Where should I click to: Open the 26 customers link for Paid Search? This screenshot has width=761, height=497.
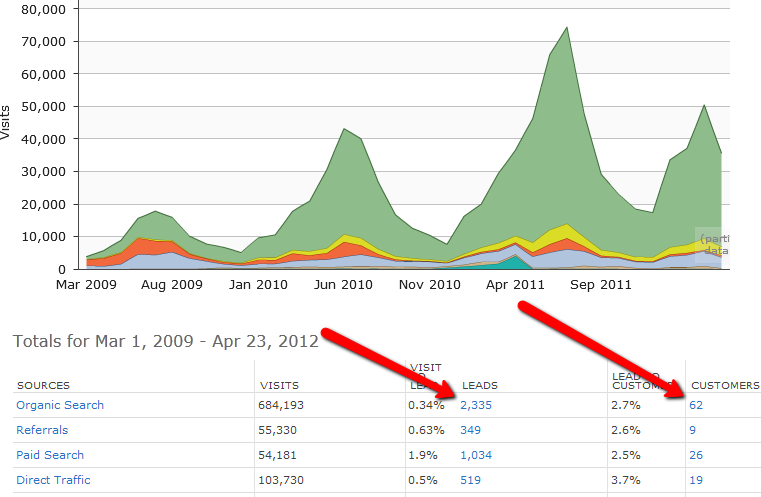696,453
